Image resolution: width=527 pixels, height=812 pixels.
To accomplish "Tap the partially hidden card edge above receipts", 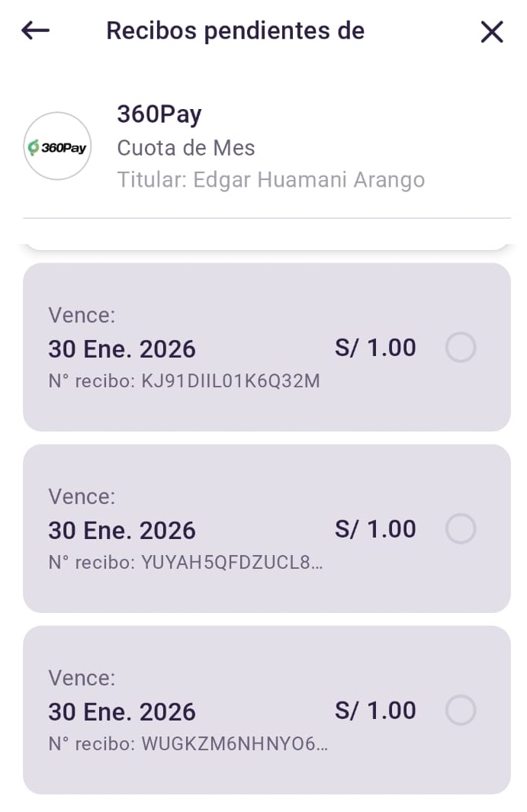I will pos(266,245).
